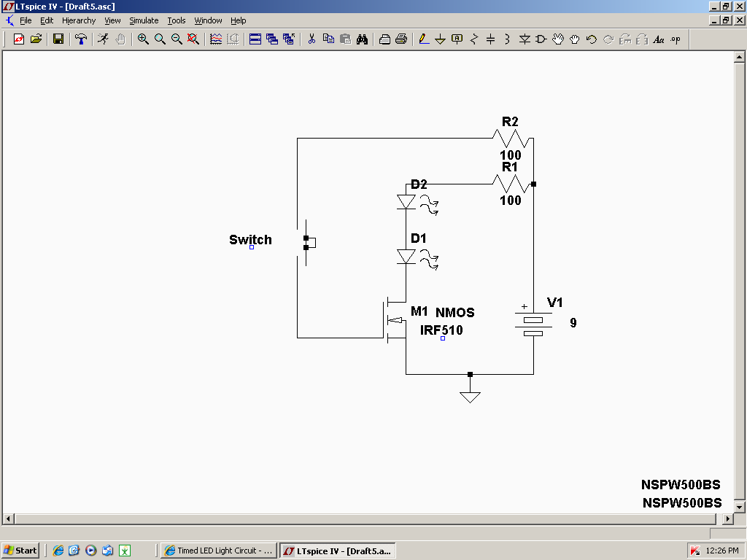The height and width of the screenshot is (560, 747).
Task: Open the Window menu
Action: pos(208,20)
